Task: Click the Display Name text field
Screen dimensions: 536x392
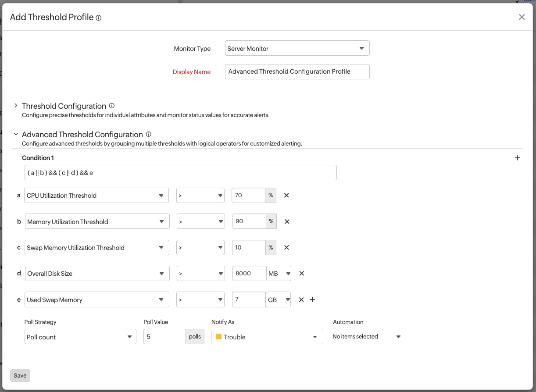Action: click(x=297, y=71)
